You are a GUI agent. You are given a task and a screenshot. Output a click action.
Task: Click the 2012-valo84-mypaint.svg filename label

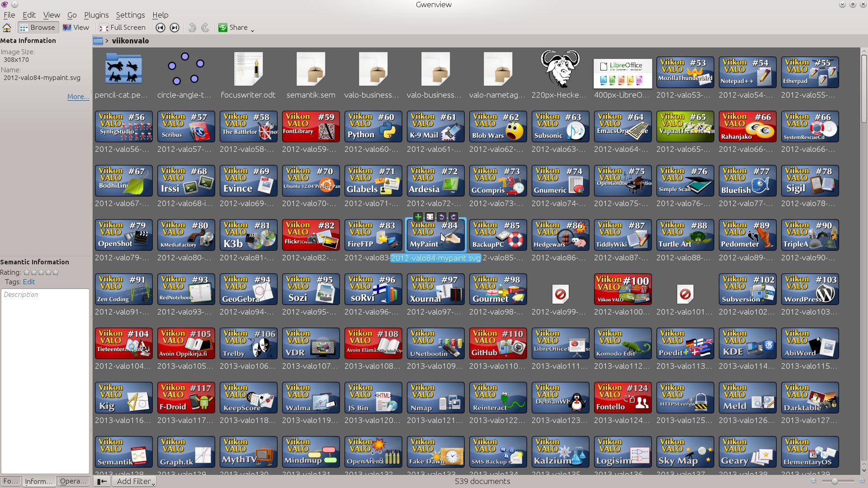[436, 258]
